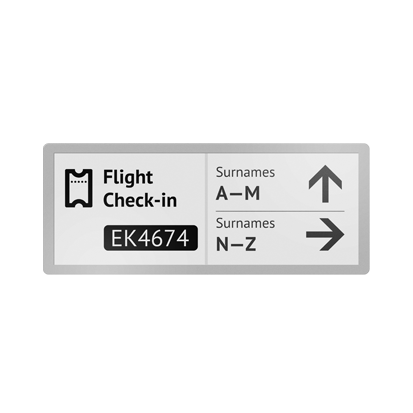The width and height of the screenshot is (413, 413).
Task: Click the Surnames label above A–M
Action: point(245,172)
